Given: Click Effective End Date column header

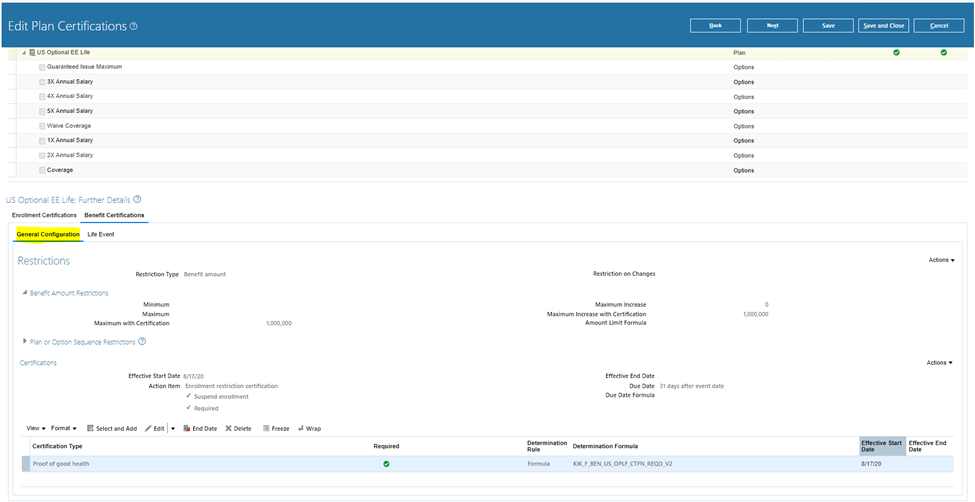Looking at the screenshot, I should pyautogui.click(x=927, y=446).
